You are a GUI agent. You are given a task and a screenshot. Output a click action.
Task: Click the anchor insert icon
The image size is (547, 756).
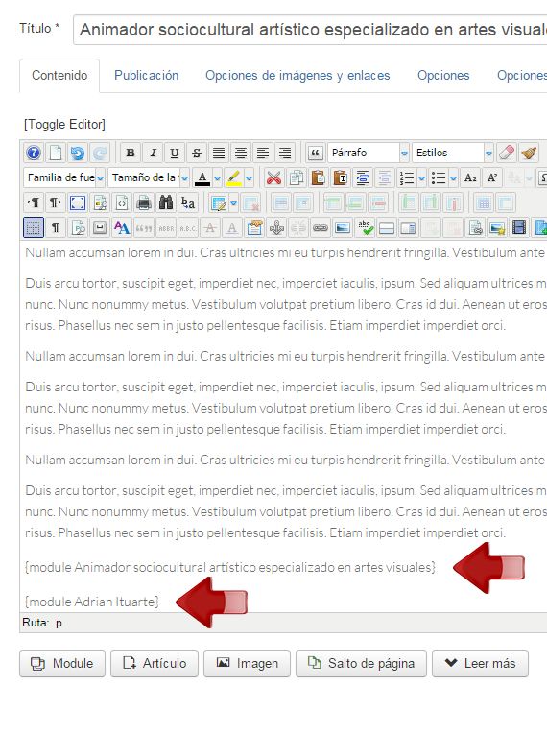pos(276,227)
